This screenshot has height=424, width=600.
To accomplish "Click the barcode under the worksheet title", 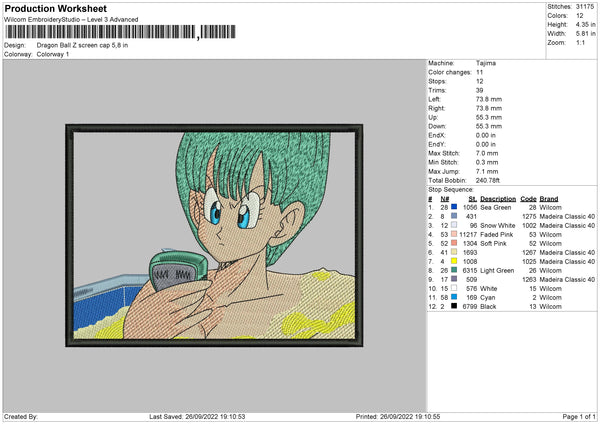I will (x=120, y=32).
